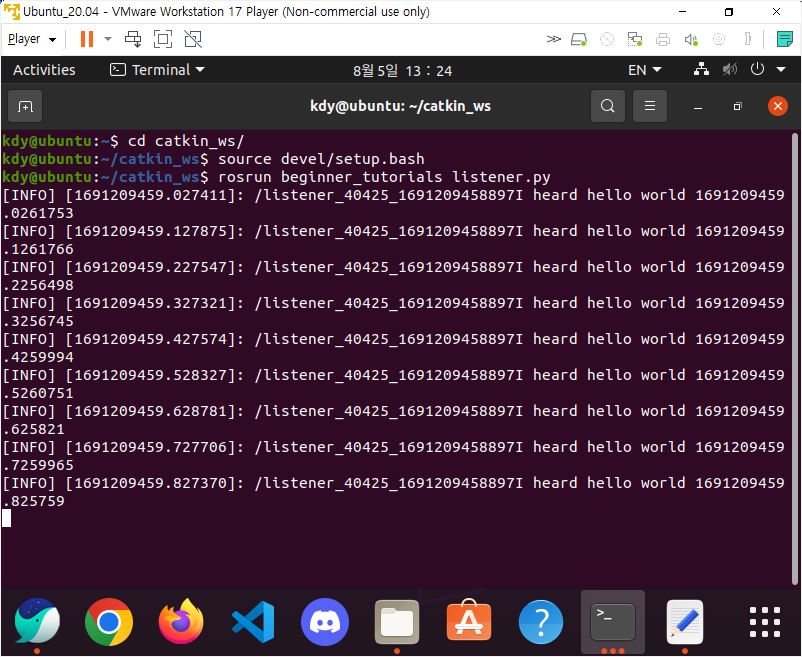Expand the Player menu dropdown
Viewport: 802px width, 657px height.
(31, 39)
